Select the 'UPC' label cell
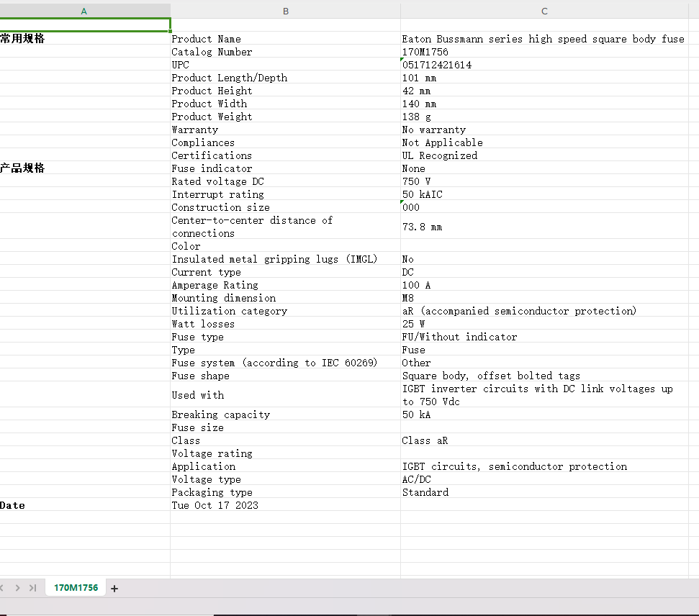Viewport: 699px width, 616px height. pyautogui.click(x=285, y=65)
